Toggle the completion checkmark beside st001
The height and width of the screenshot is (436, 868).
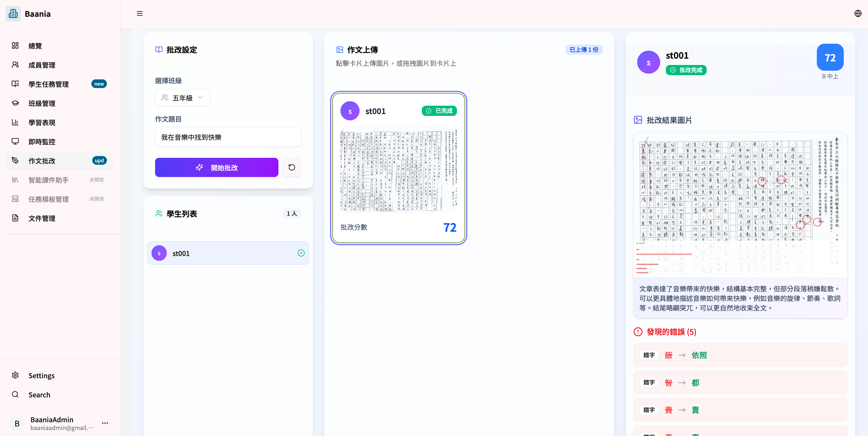[x=301, y=253]
